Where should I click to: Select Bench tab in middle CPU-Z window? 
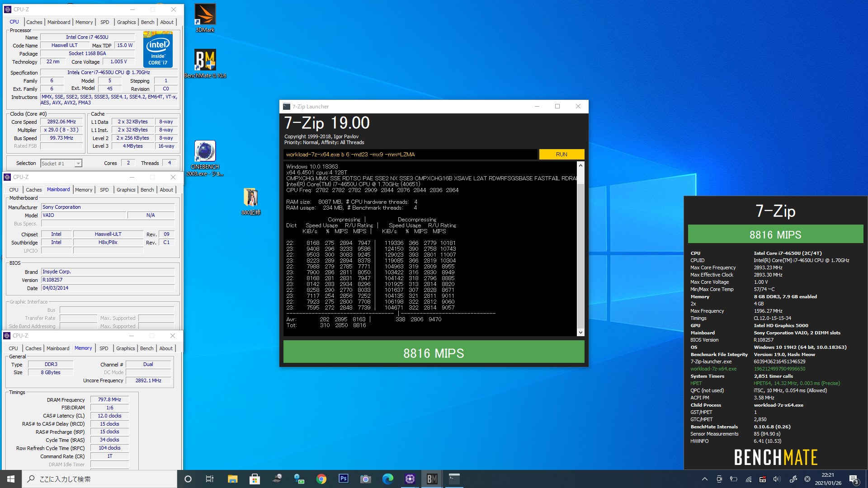[x=147, y=190]
